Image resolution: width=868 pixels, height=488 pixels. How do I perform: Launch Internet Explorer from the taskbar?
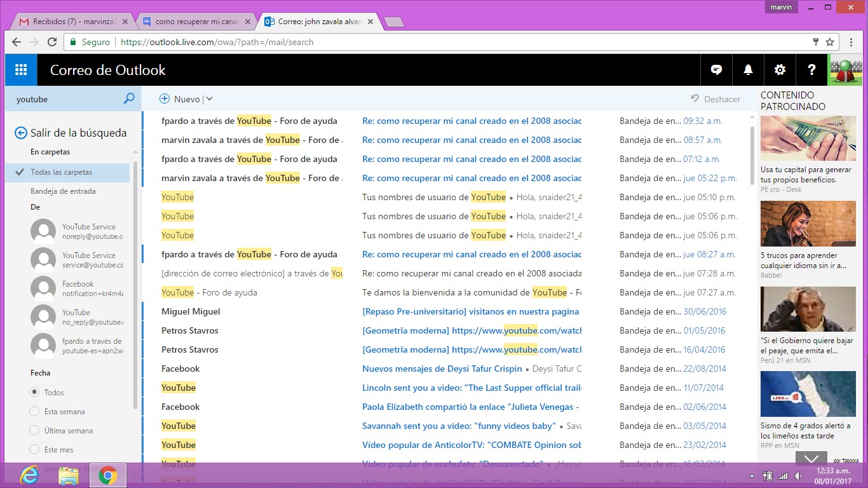29,475
